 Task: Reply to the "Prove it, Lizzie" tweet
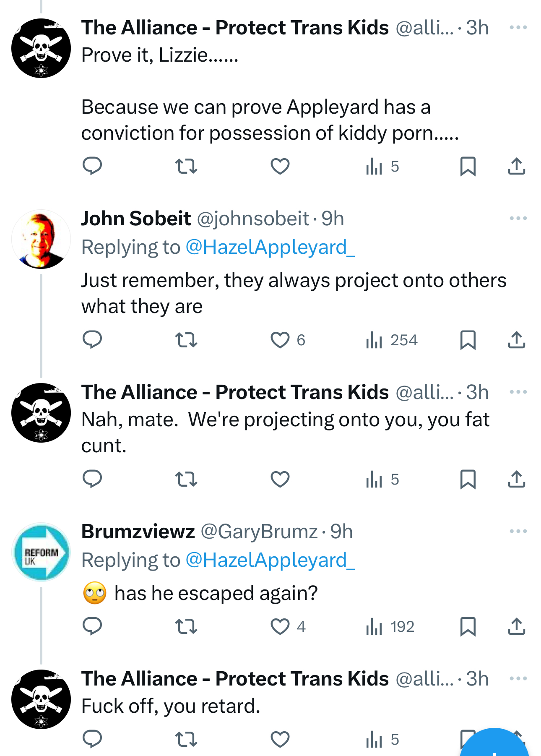pyautogui.click(x=92, y=166)
